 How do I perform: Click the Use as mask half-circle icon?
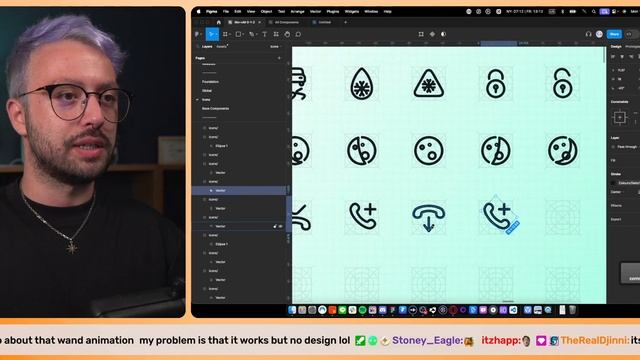click(x=443, y=34)
